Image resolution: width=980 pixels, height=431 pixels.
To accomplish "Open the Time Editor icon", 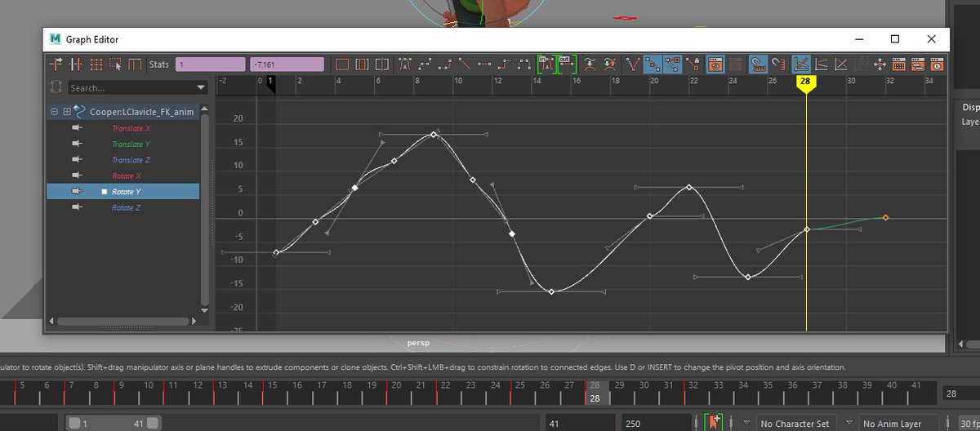I will (938, 64).
